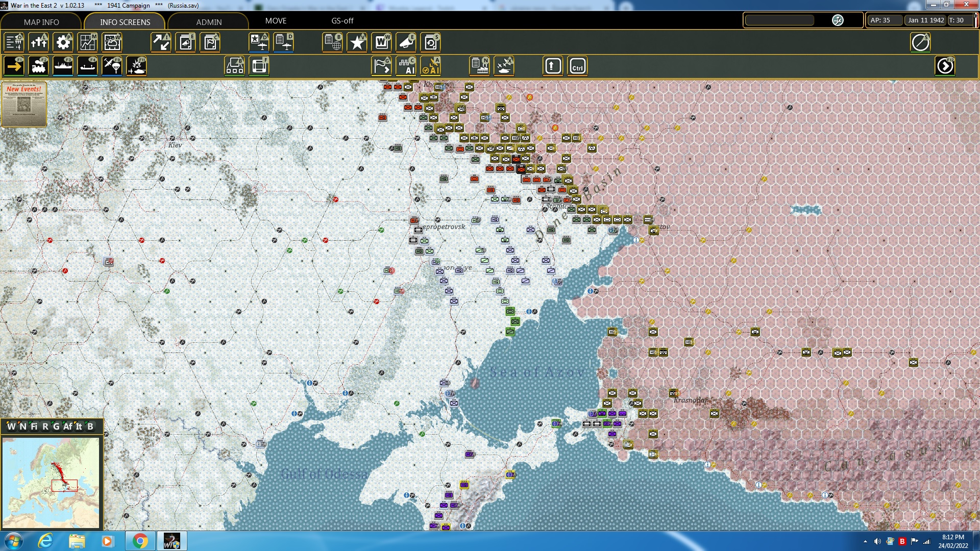Viewport: 980px width, 551px height.
Task: Launch Internet Explorer from the taskbar
Action: [45, 541]
